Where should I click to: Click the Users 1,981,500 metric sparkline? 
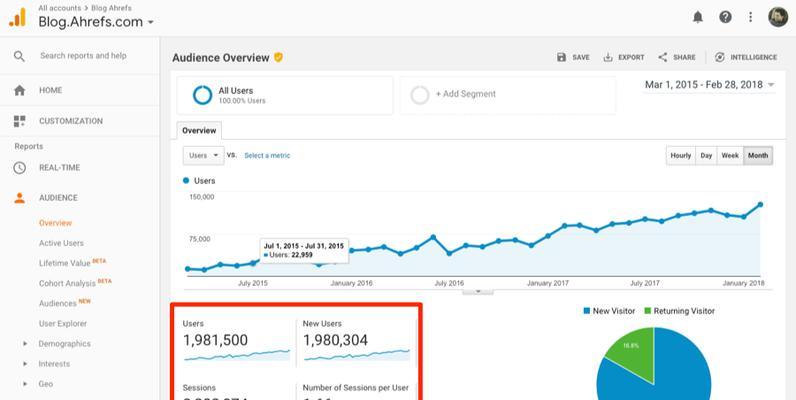click(237, 355)
